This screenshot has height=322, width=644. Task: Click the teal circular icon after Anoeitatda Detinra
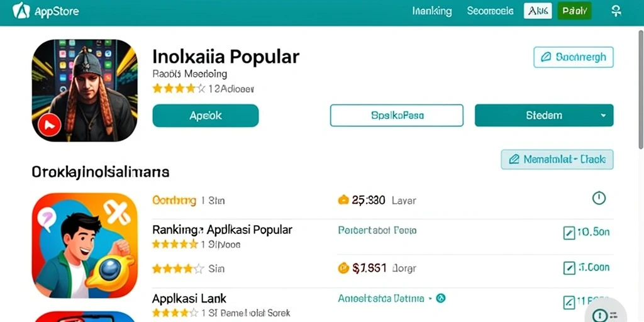[x=441, y=298]
